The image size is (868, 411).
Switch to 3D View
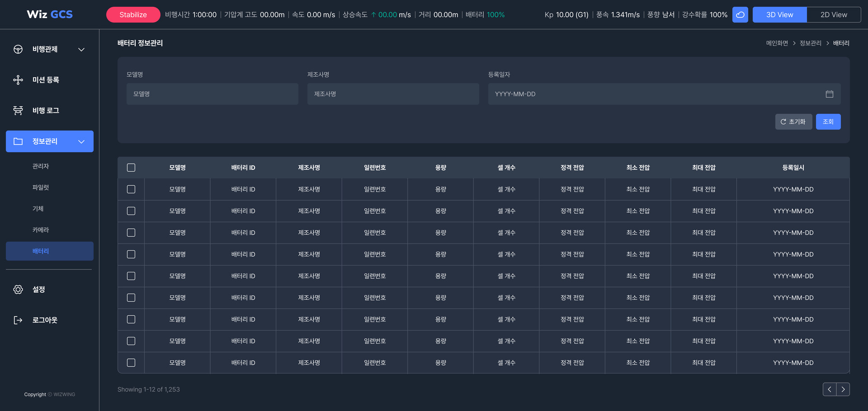pyautogui.click(x=780, y=15)
